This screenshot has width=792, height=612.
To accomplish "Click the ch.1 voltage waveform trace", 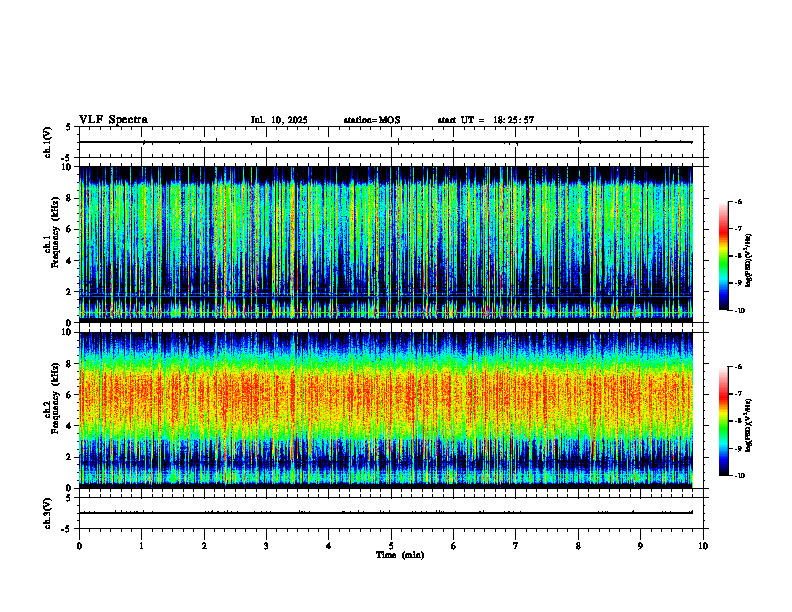I will pyautogui.click(x=386, y=142).
